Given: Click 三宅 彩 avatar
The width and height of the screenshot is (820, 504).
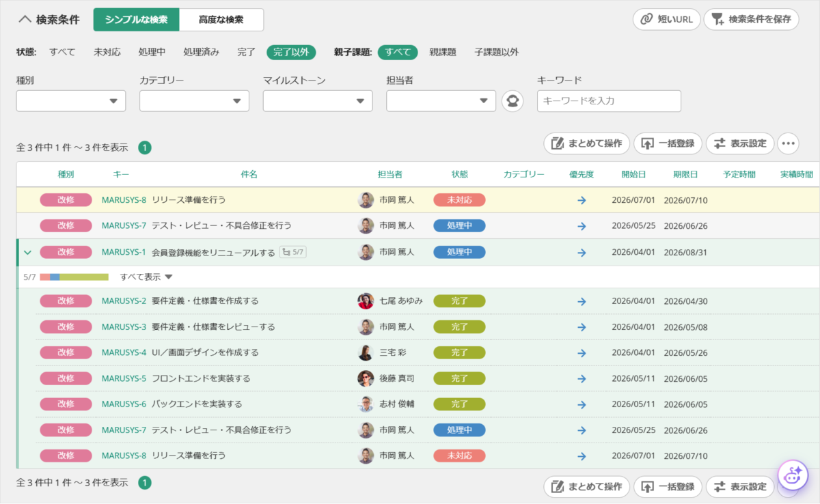Looking at the screenshot, I should (x=366, y=352).
